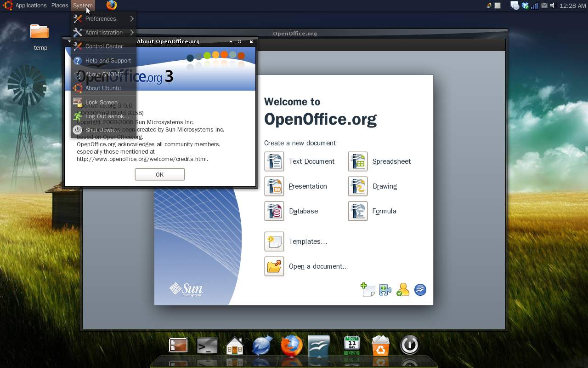
Task: Click the user switcher tray icon
Action: [489, 6]
